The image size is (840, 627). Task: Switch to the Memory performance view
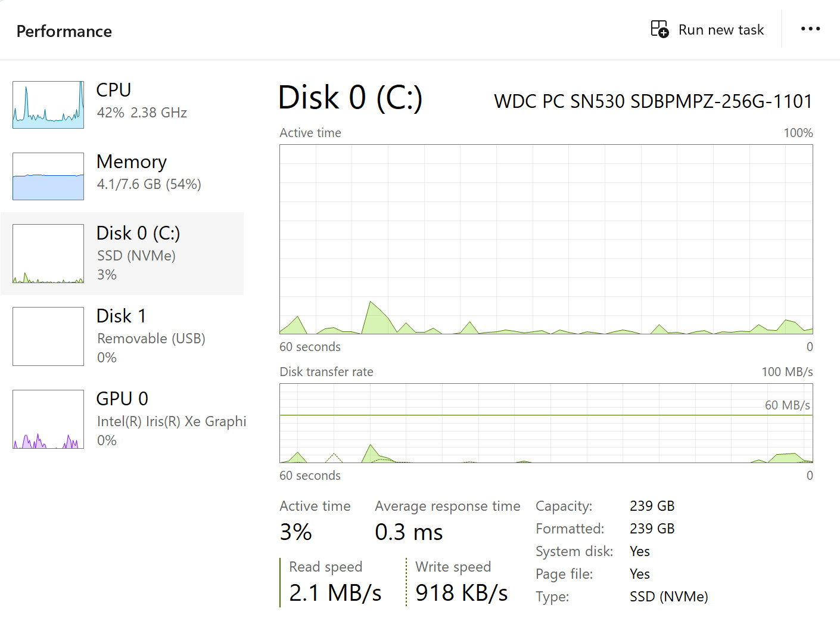click(122, 176)
